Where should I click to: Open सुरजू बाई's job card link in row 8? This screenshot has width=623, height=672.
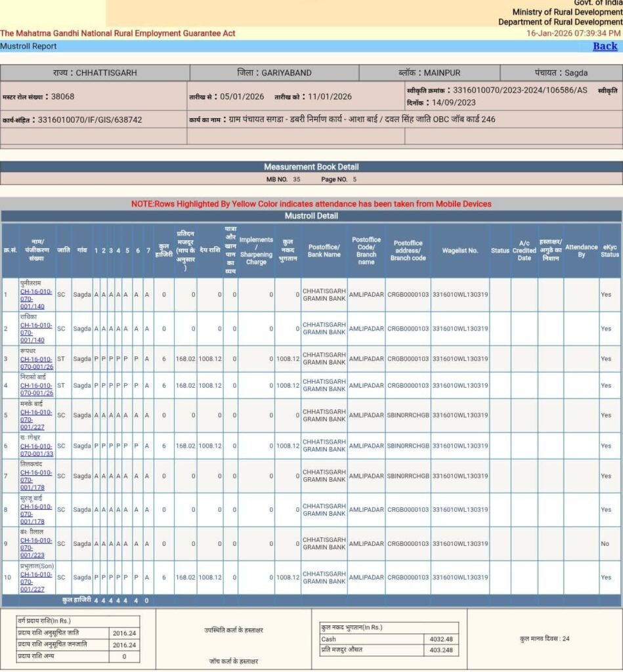(37, 514)
